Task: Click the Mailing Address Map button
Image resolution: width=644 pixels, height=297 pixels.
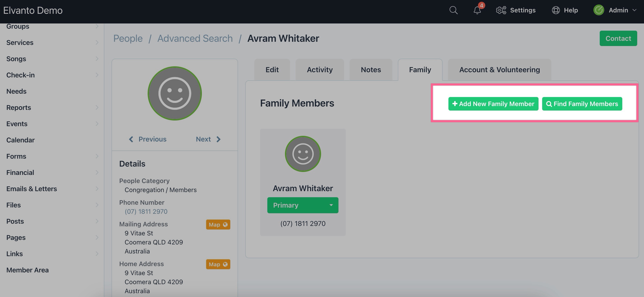Action: (218, 225)
